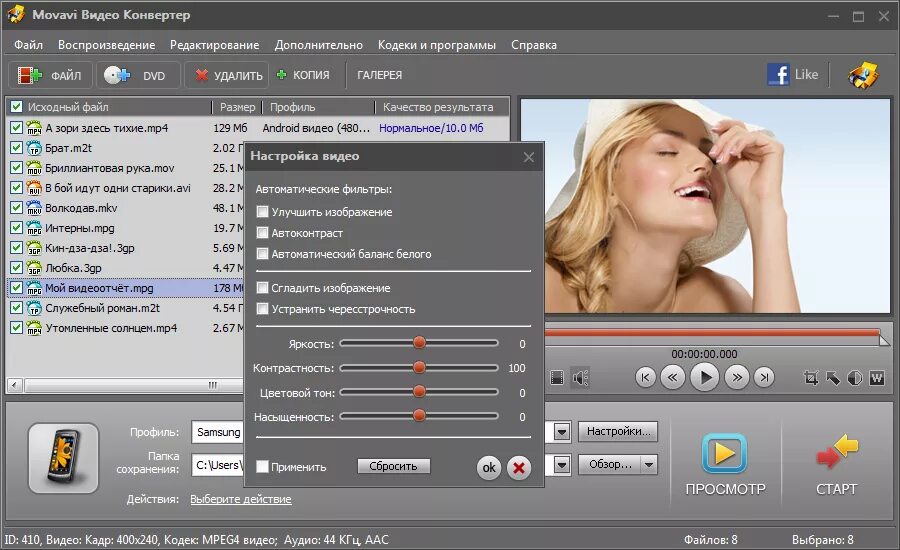
Task: Click the rewind button in the player
Action: coord(672,377)
